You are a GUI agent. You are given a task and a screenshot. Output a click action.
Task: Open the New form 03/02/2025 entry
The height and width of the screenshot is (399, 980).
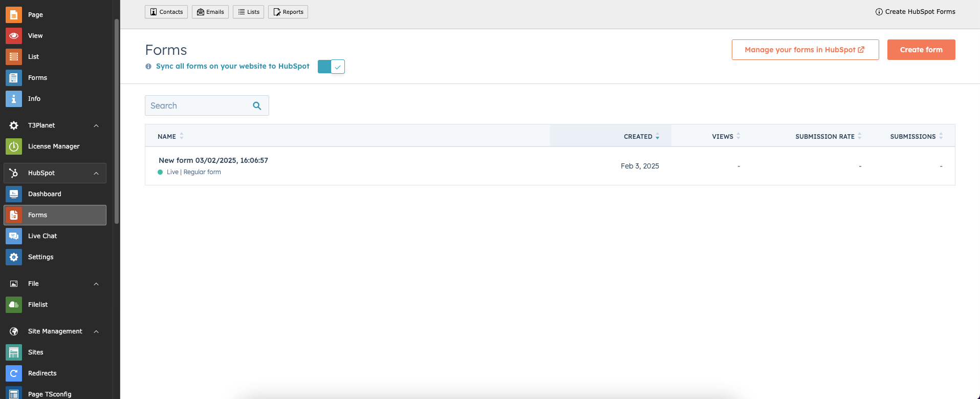click(213, 160)
